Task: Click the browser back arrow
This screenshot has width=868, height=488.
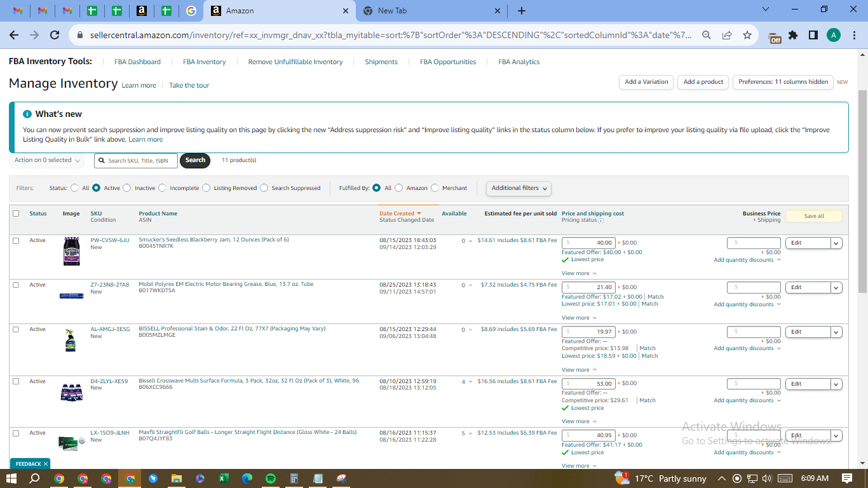Action: [14, 35]
